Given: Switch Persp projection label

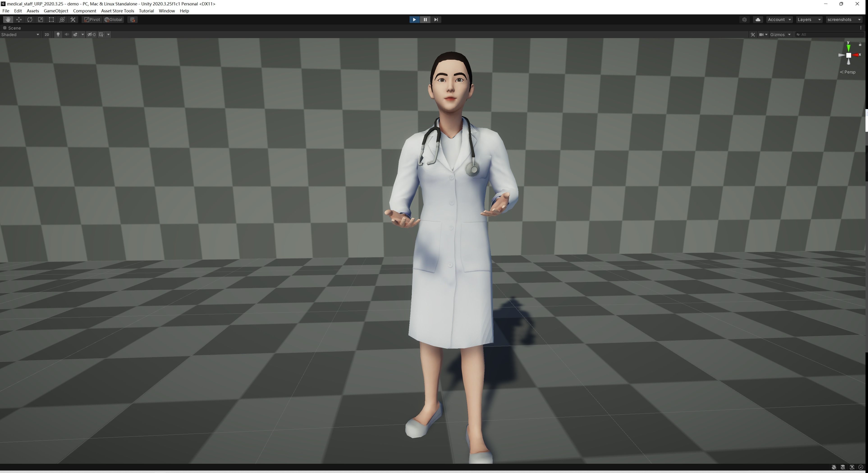Looking at the screenshot, I should (x=847, y=72).
